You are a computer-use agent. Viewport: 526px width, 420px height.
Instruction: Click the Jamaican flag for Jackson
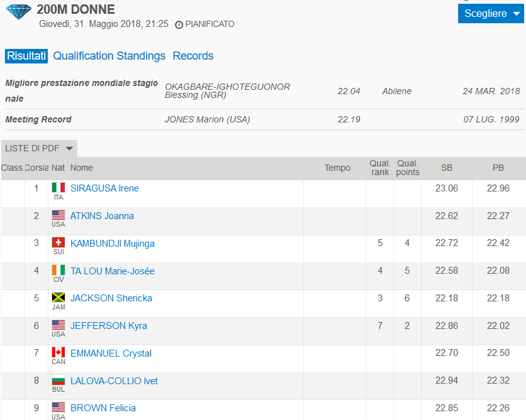tap(58, 298)
